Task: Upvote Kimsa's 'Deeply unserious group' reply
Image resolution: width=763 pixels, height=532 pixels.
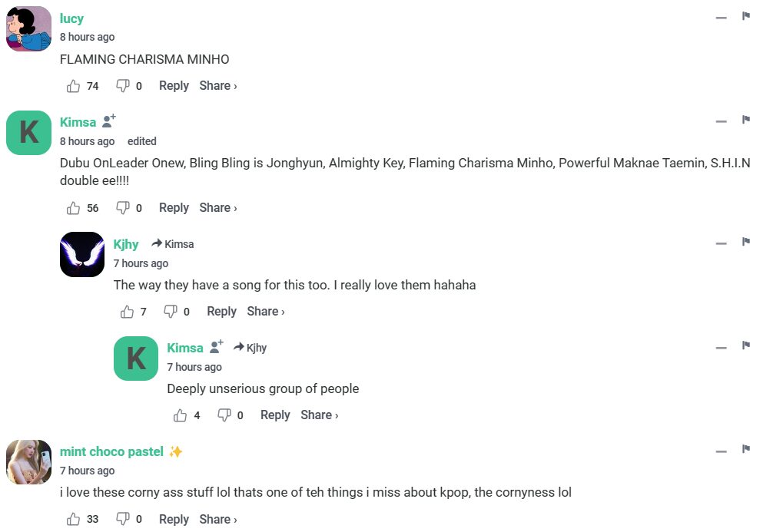Action: tap(181, 415)
